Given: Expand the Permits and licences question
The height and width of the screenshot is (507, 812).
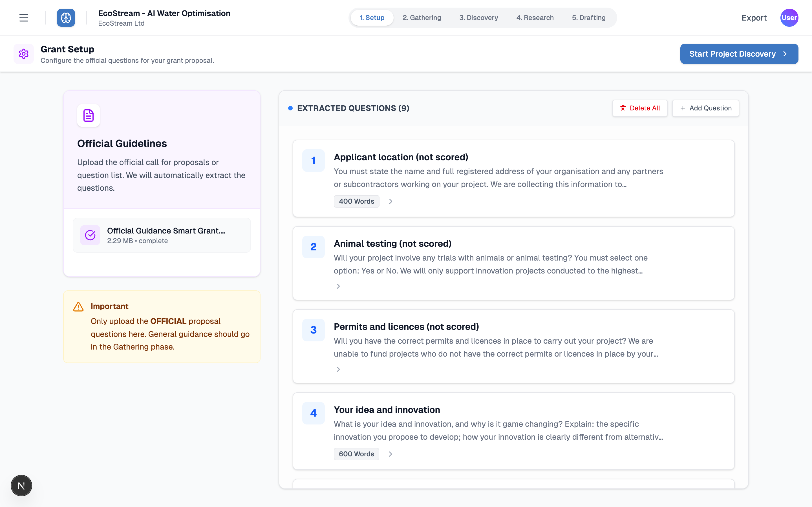Looking at the screenshot, I should [338, 370].
